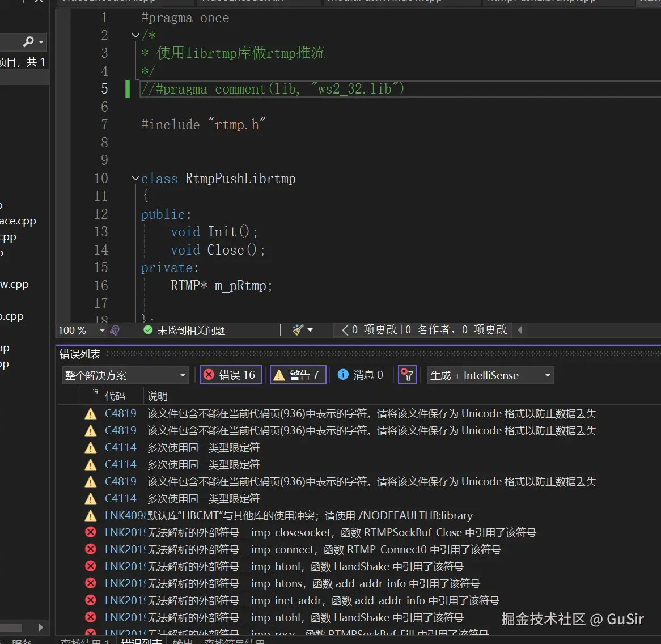Image resolution: width=661 pixels, height=644 pixels.
Task: Click the green change marker beside line 5
Action: (x=128, y=89)
